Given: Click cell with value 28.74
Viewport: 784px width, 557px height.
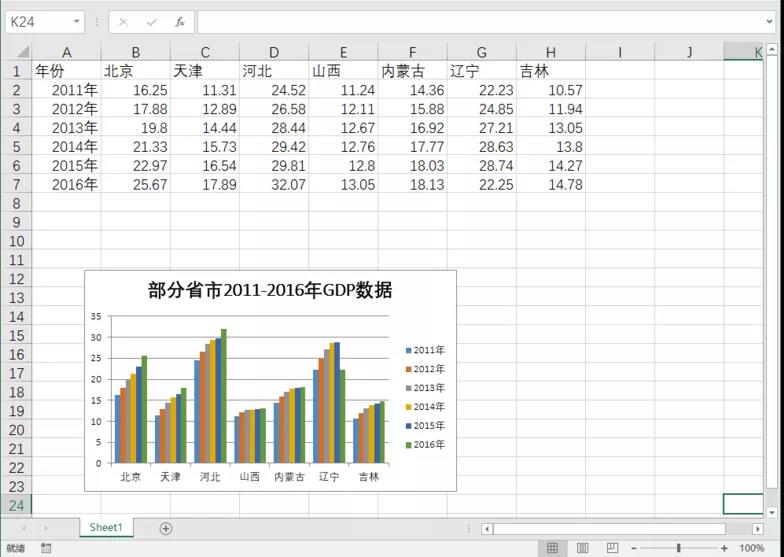Looking at the screenshot, I should (x=482, y=166).
